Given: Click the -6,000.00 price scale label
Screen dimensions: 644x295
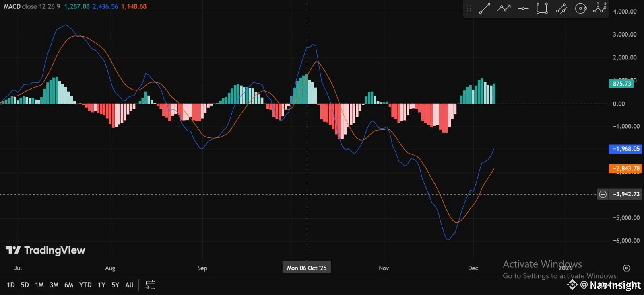Looking at the screenshot, I should [x=626, y=241].
